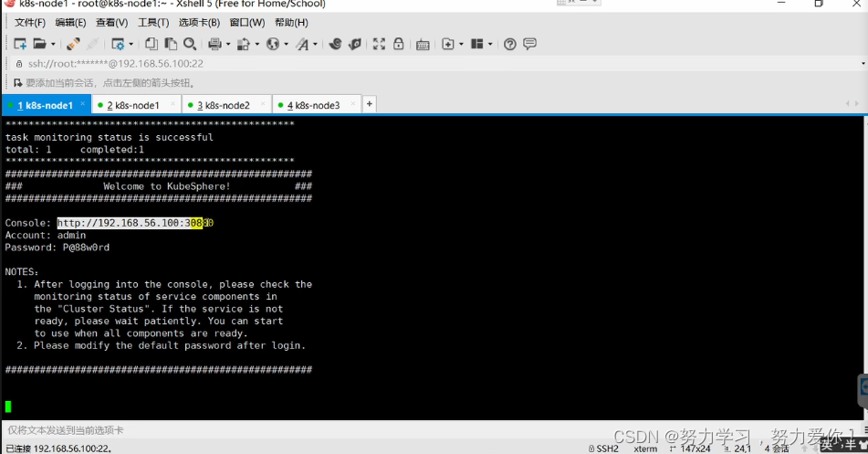Open the 查看(V) menu
The image size is (868, 454).
[x=111, y=23]
